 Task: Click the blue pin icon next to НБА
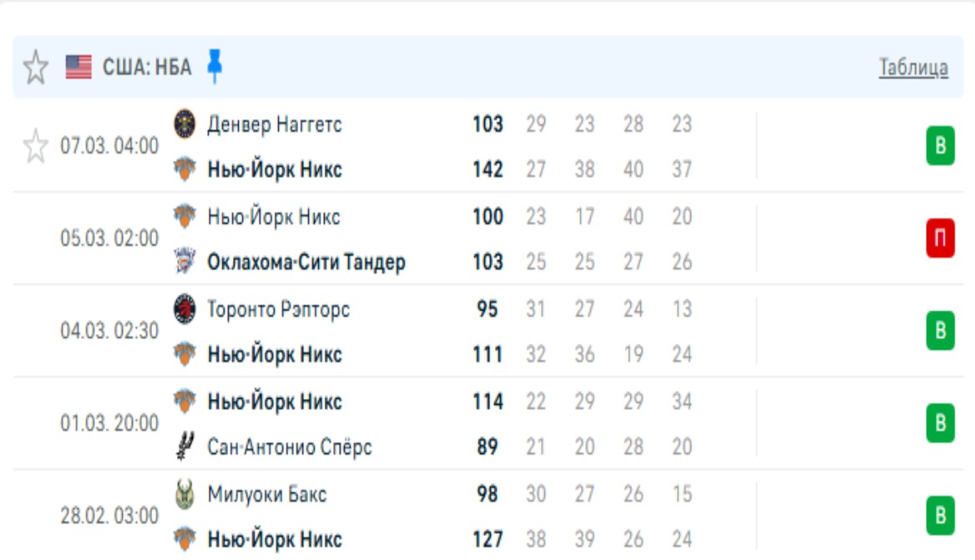point(215,67)
